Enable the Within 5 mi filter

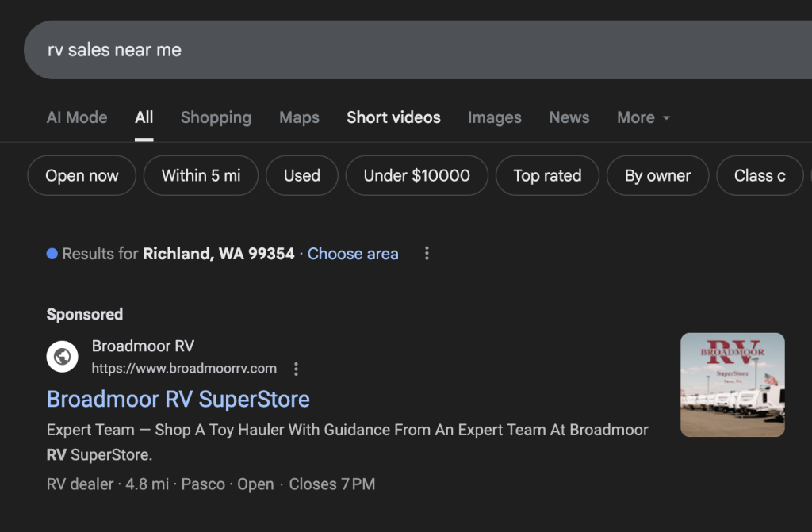(201, 176)
